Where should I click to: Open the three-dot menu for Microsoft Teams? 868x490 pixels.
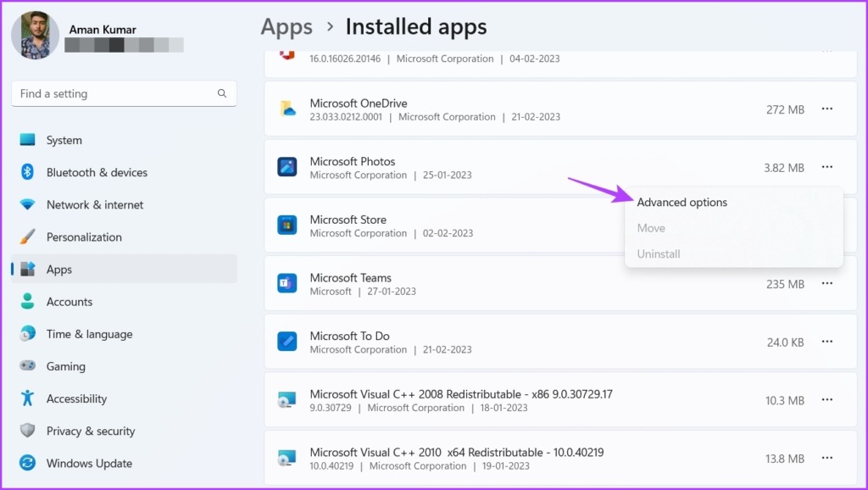827,283
